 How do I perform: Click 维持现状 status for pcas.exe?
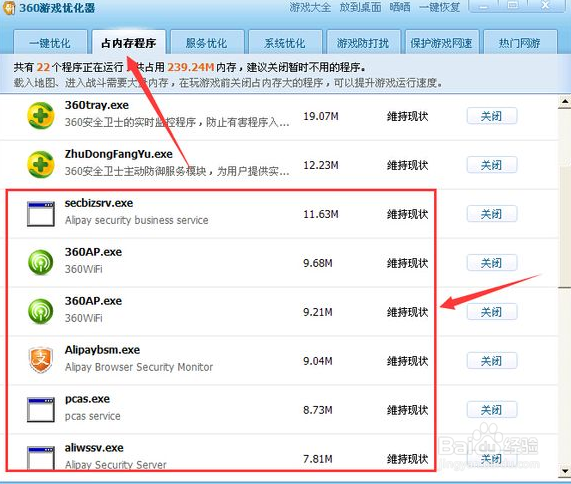407,410
